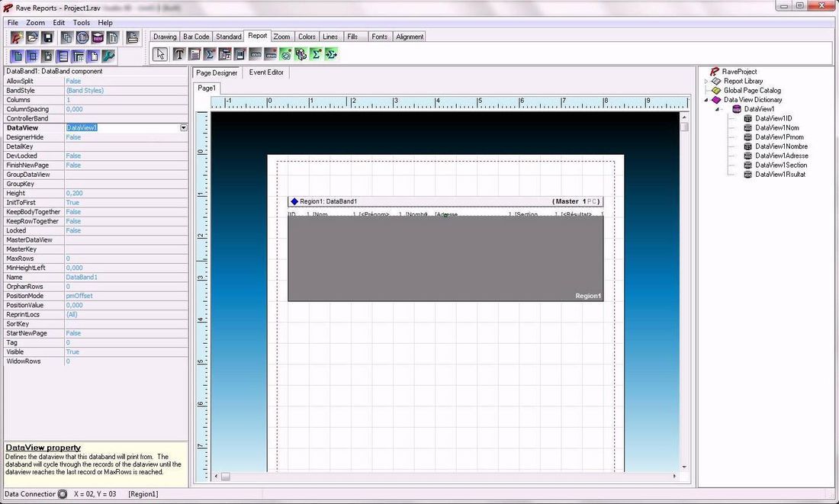This screenshot has height=504, width=839.
Task: Switch to the Event Editor tab
Action: pyautogui.click(x=266, y=72)
